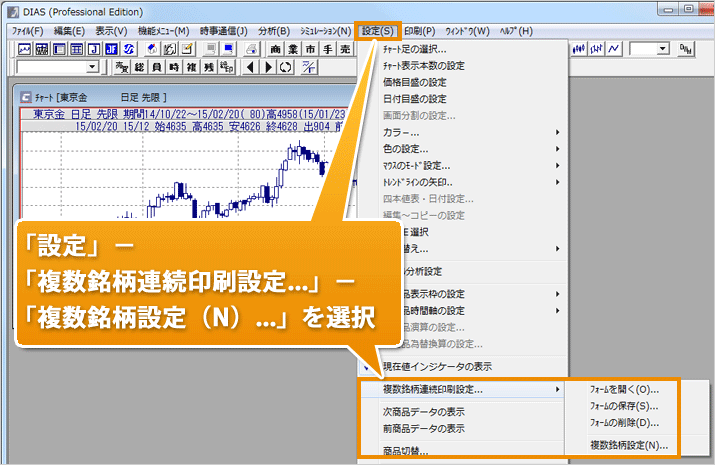Image resolution: width=715 pixels, height=465 pixels.
Task: Click the 総 toolbar icon
Action: point(140,67)
